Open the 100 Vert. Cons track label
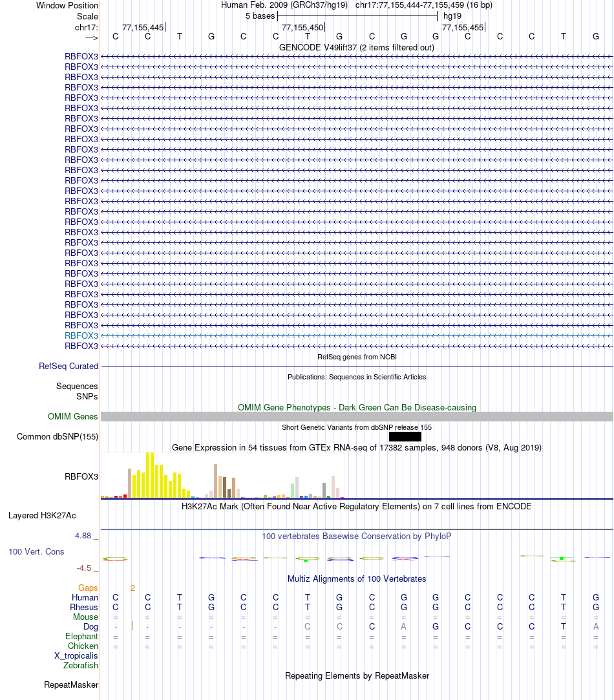This screenshot has width=614, height=700. click(x=36, y=552)
